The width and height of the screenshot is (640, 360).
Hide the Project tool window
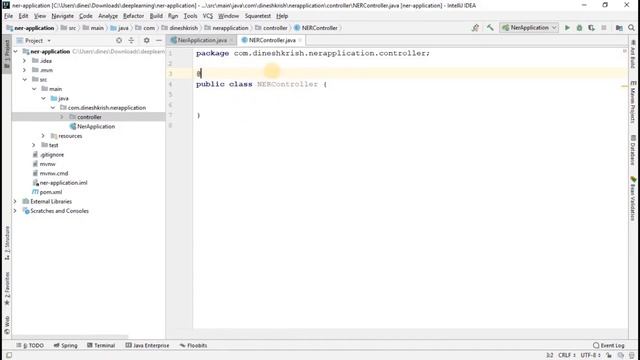pos(159,40)
